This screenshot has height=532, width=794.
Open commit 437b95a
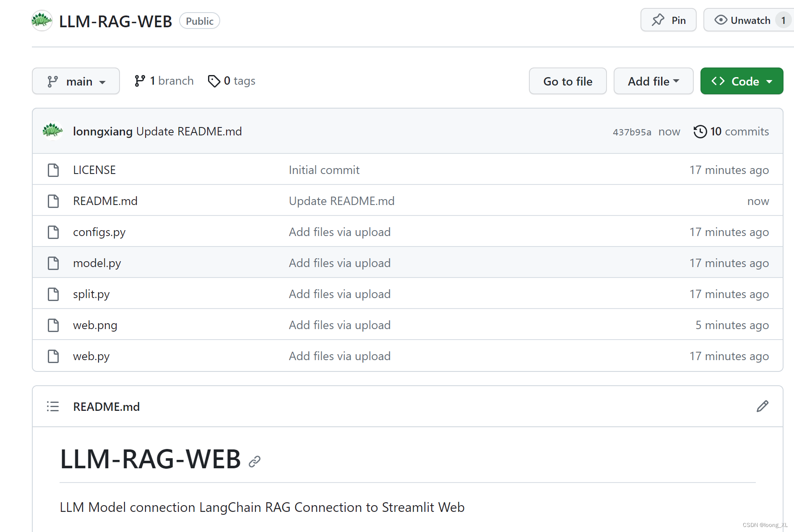[x=632, y=131]
